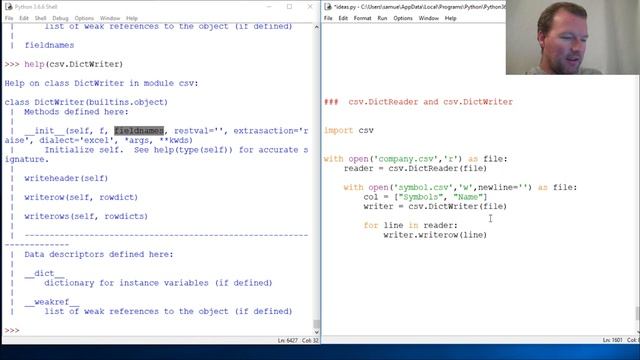Click 'col = ["Symbols", "Name"]' line
This screenshot has height=360, width=640.
point(425,197)
